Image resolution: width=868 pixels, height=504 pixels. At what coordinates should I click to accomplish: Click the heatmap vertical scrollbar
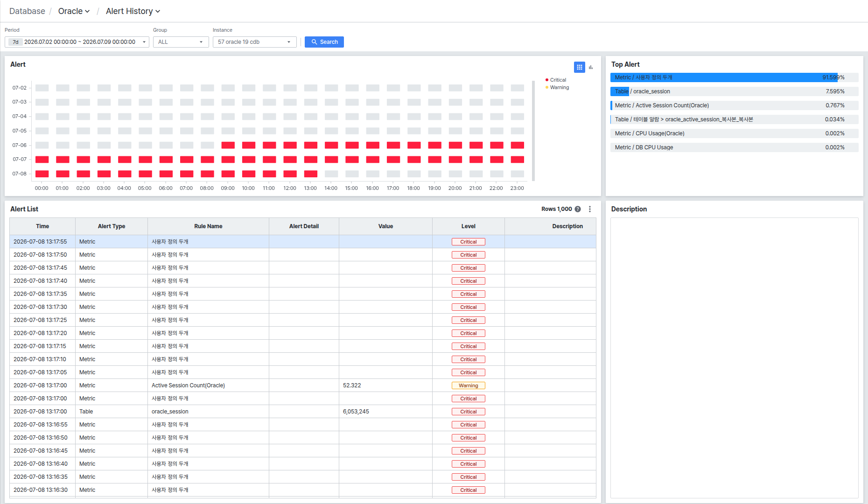click(533, 131)
